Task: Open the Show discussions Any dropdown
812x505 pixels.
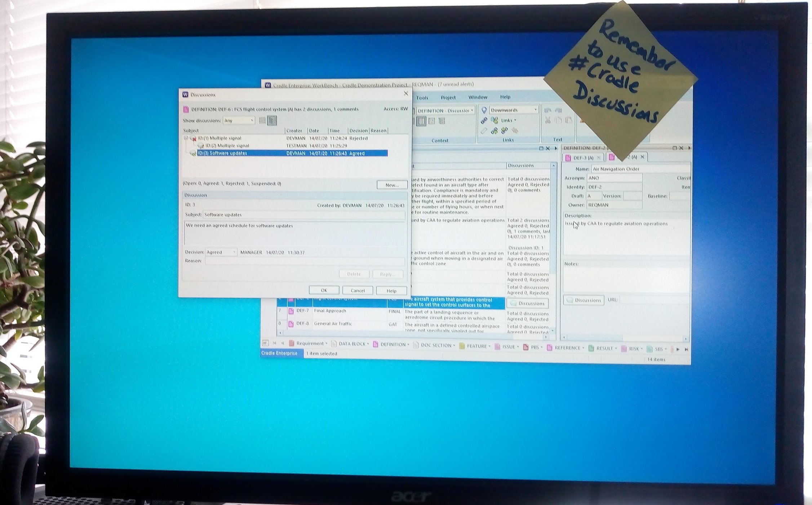Action: (x=239, y=120)
